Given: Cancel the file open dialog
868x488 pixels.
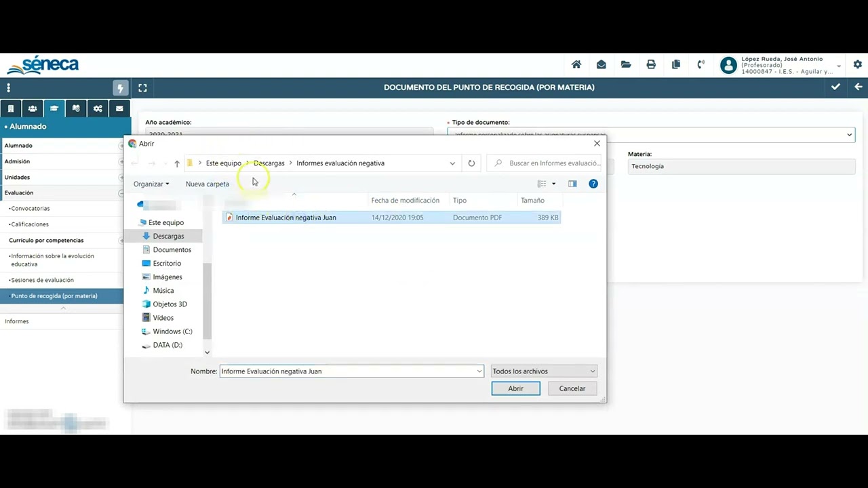Looking at the screenshot, I should (572, 388).
